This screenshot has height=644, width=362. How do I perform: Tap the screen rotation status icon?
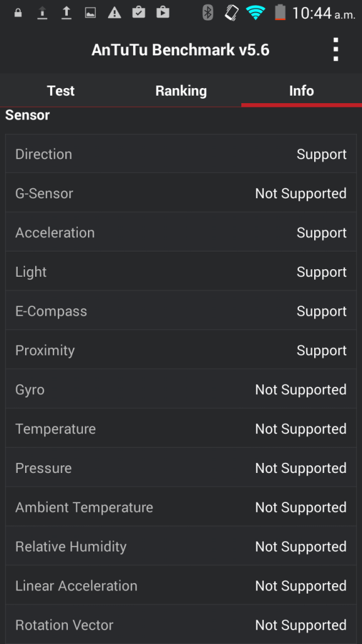[231, 13]
